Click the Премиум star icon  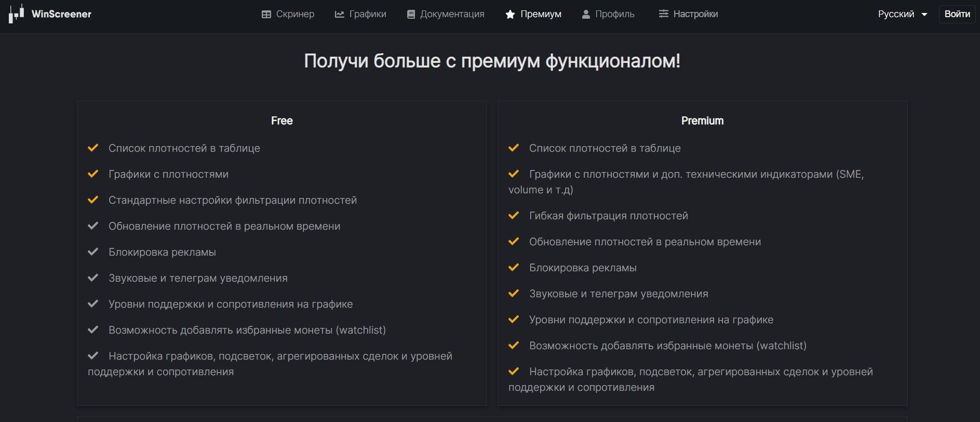click(x=510, y=15)
